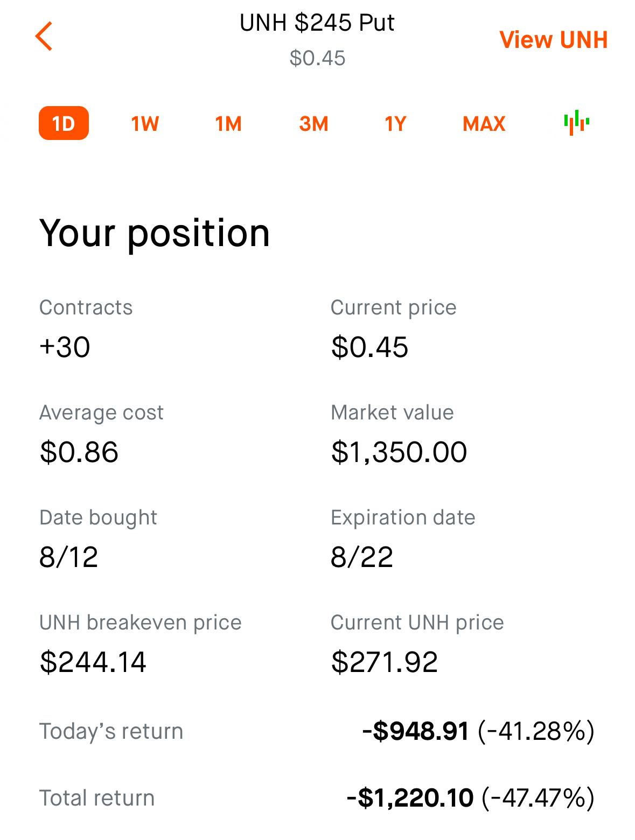Tap the 8/22 expiration date
Image resolution: width=635 pixels, height=840 pixels.
(x=362, y=557)
